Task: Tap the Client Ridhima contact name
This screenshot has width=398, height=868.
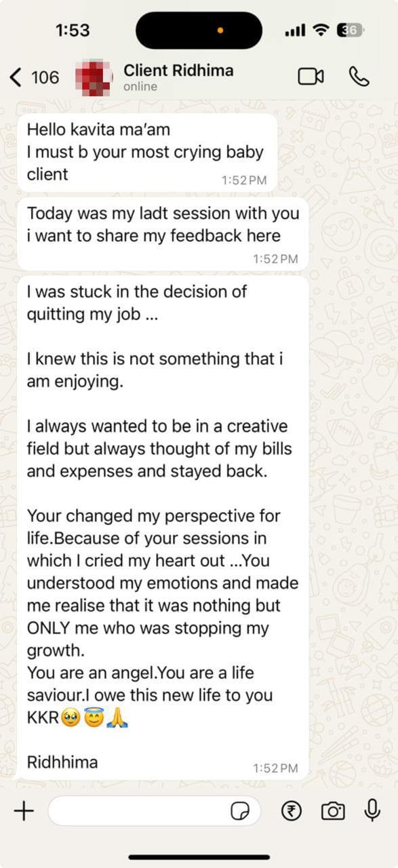Action: (x=178, y=70)
